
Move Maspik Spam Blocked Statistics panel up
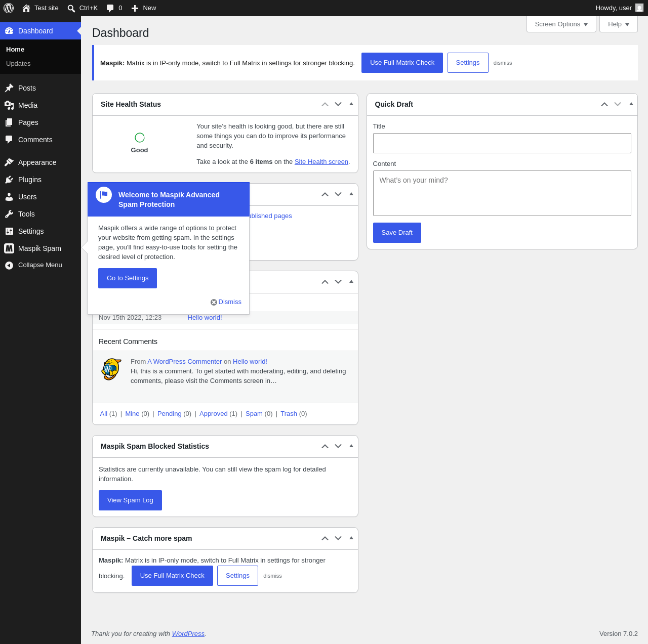pyautogui.click(x=325, y=446)
